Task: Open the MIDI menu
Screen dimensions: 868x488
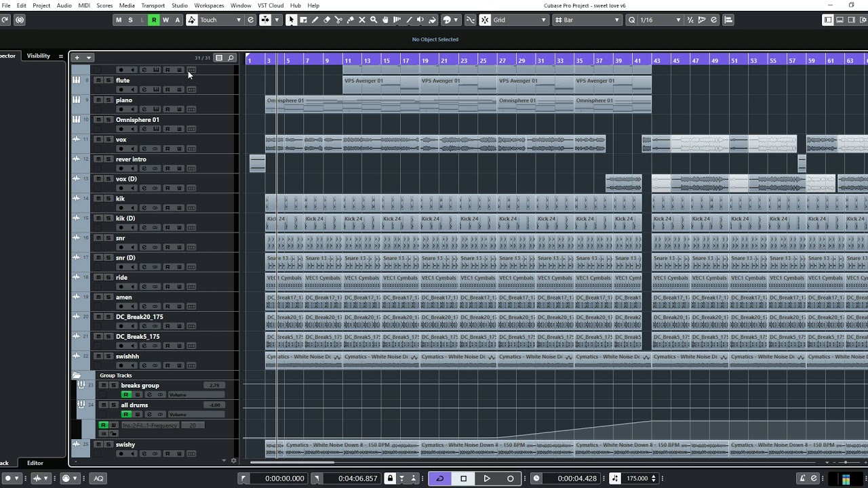Action: pyautogui.click(x=84, y=5)
